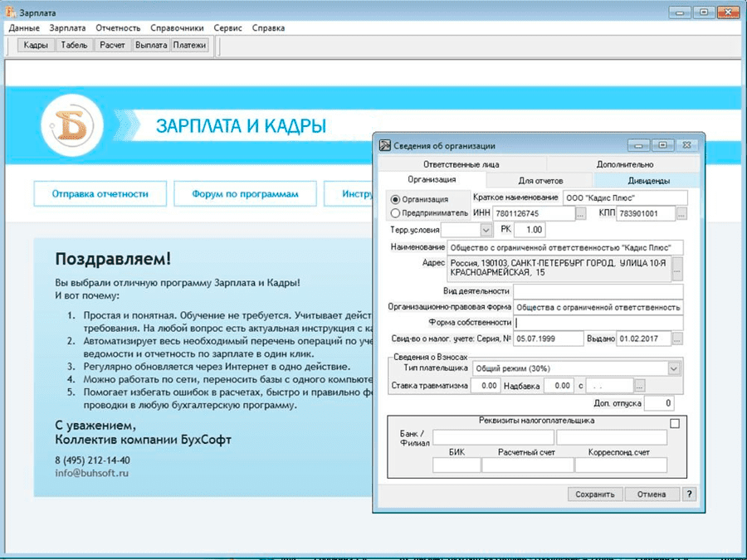Select the Организация tab

[432, 179]
